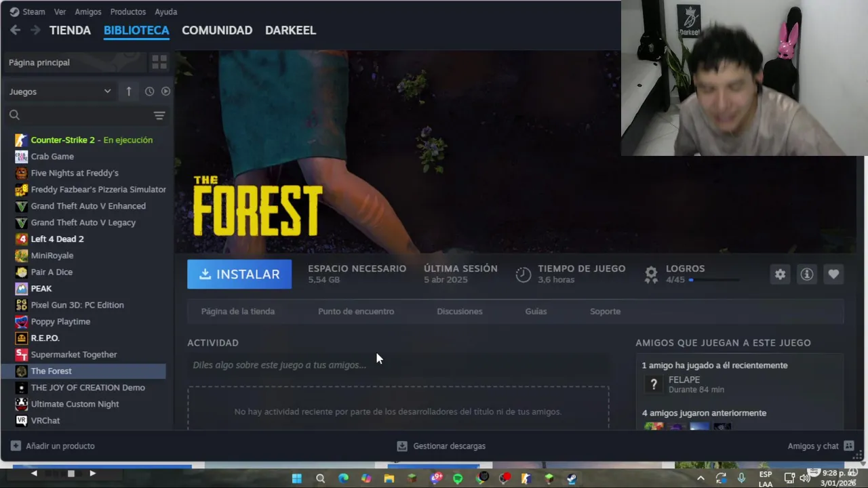Select VRChat in game list
Image resolution: width=868 pixels, height=488 pixels.
[x=84, y=420]
